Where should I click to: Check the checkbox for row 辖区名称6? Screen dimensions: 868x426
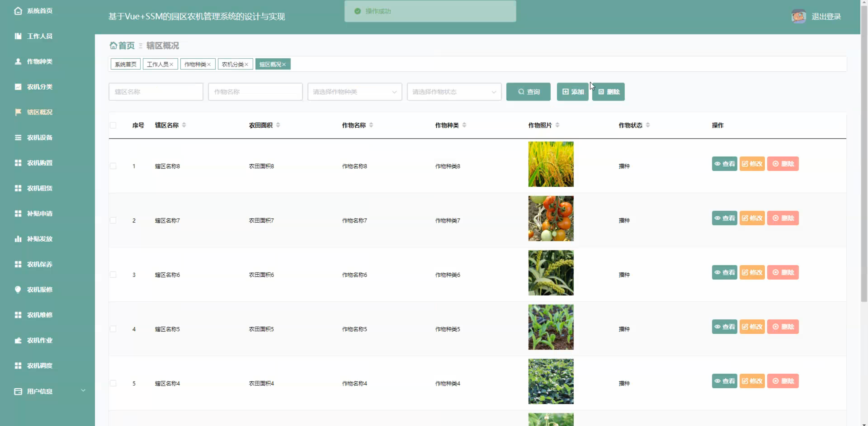[x=113, y=275]
